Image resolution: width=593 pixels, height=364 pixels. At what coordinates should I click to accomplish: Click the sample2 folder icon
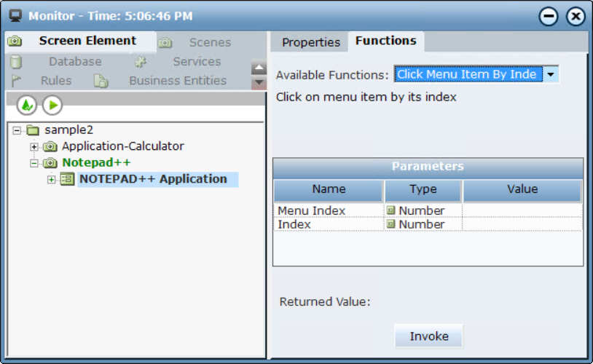click(x=33, y=130)
